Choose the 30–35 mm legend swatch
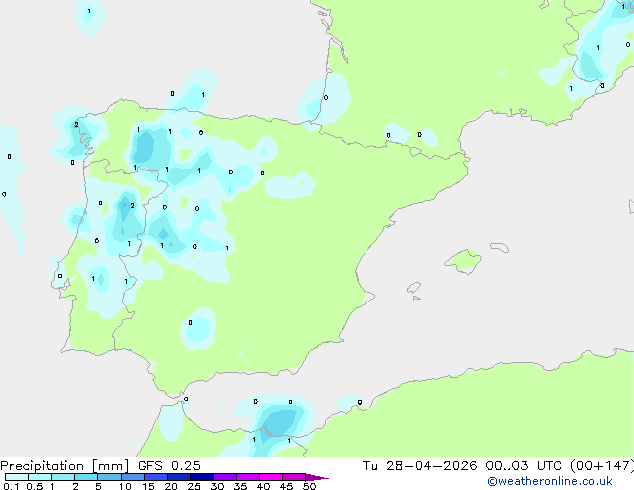The height and width of the screenshot is (490, 634). pos(224,477)
